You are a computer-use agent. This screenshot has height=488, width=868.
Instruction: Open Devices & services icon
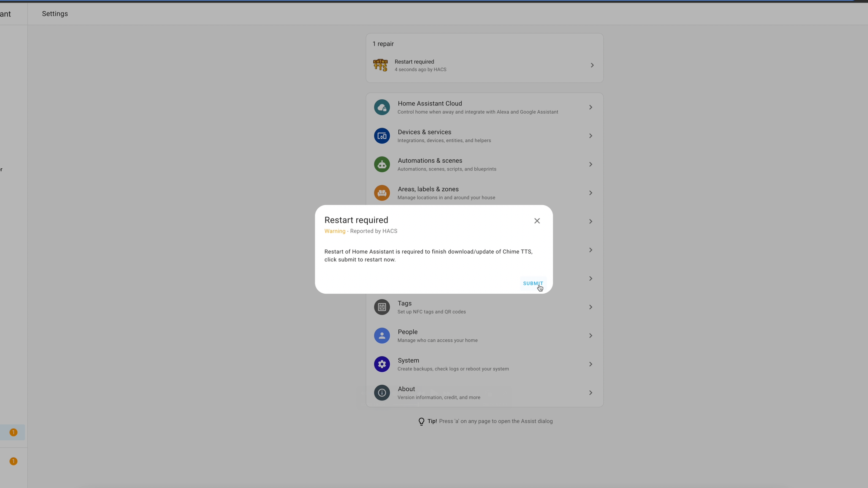[x=382, y=136]
